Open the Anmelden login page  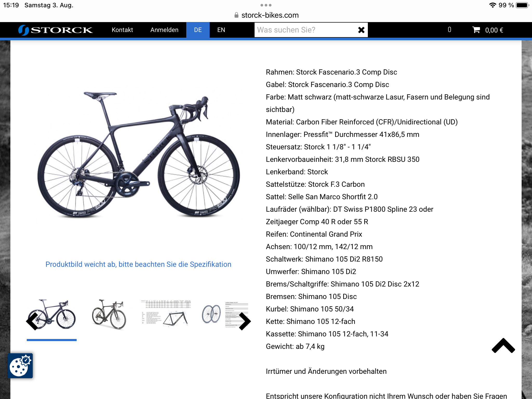[164, 30]
